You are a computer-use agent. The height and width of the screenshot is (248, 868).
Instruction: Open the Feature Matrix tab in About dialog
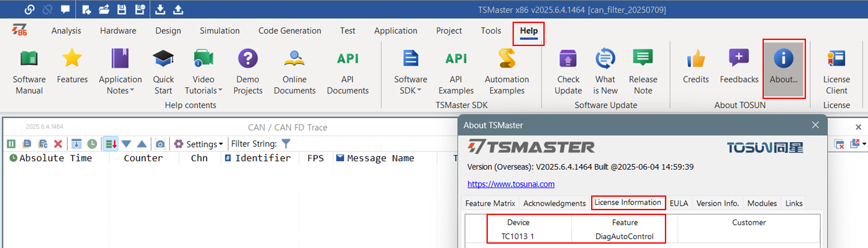(490, 203)
